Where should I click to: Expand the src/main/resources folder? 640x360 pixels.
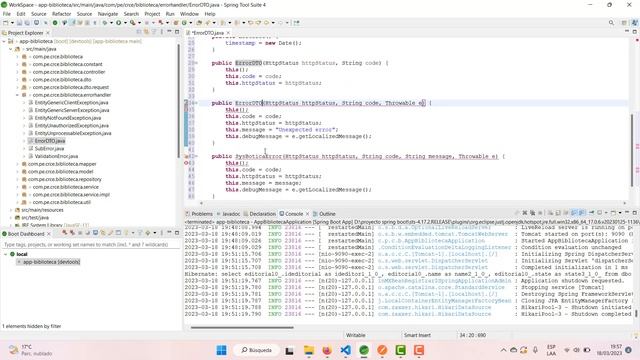click(11, 210)
